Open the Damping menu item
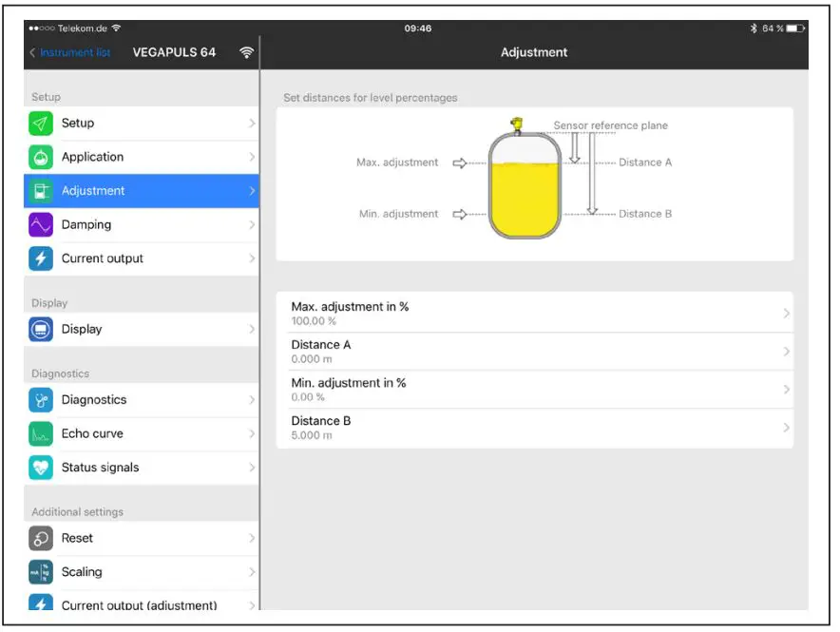840x632 pixels. 142,224
